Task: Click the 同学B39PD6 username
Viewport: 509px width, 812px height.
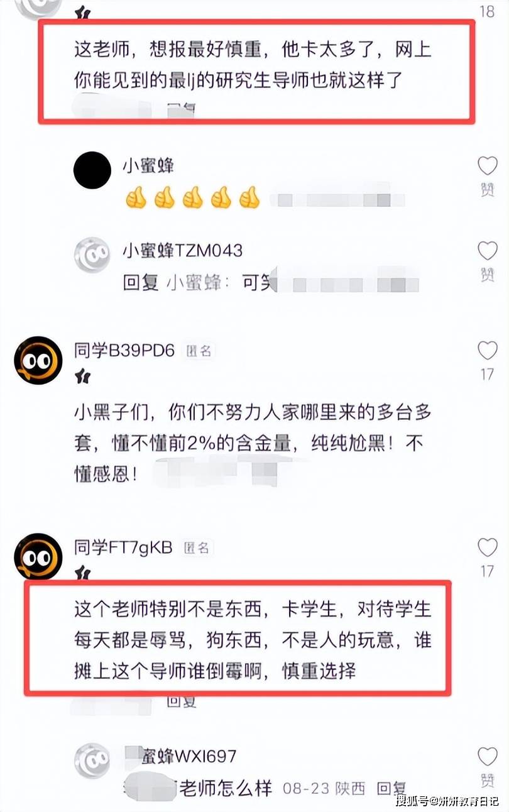Action: pyautogui.click(x=124, y=351)
